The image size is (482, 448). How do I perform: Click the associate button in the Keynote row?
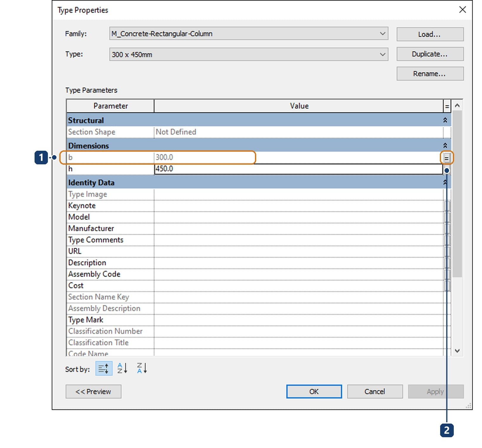pyautogui.click(x=447, y=206)
